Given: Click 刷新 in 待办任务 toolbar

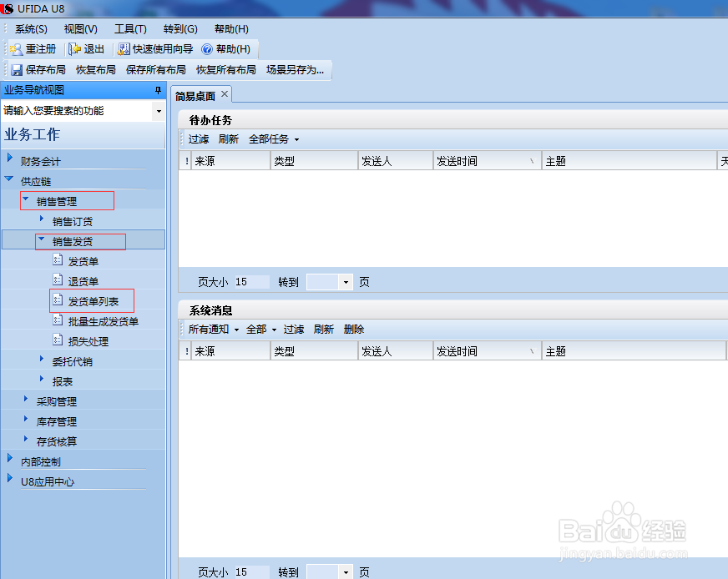Looking at the screenshot, I should [x=229, y=139].
